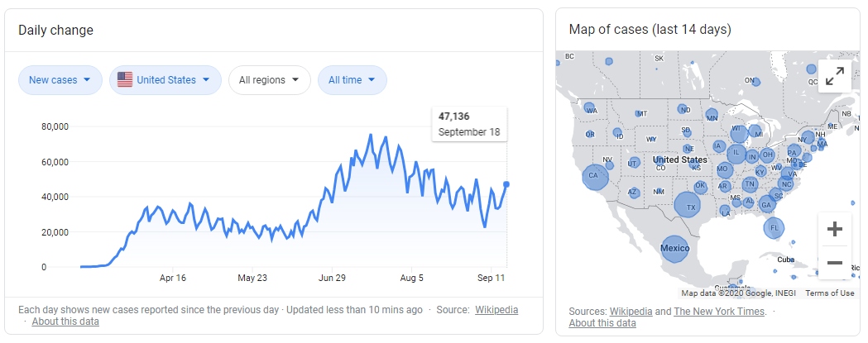This screenshot has height=343, width=868.
Task: Open About this data under chart
Action: (x=65, y=322)
